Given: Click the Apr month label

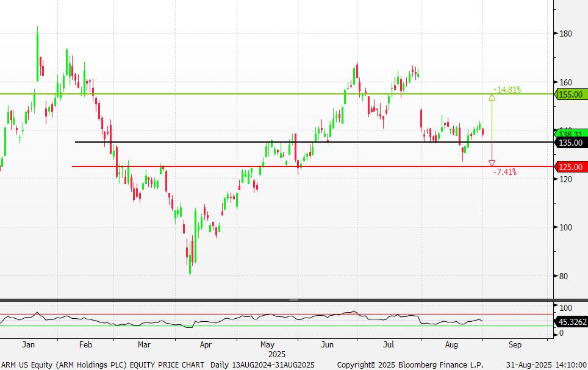Looking at the screenshot, I should pyautogui.click(x=206, y=344).
